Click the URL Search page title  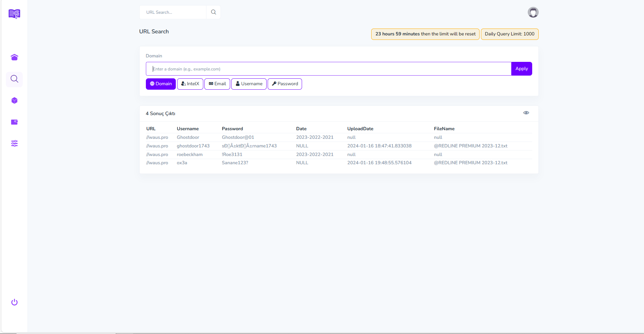click(x=154, y=32)
